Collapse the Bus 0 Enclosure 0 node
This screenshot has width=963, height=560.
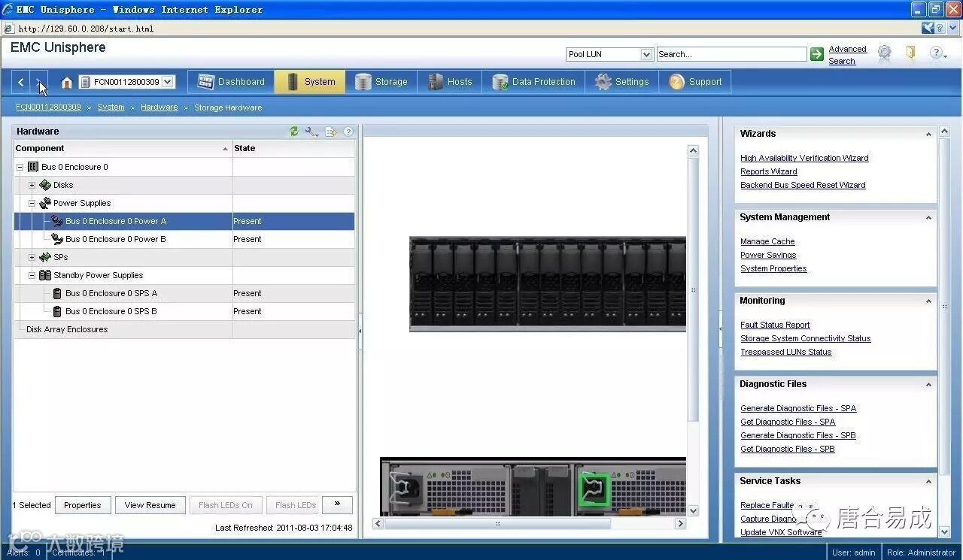click(20, 167)
